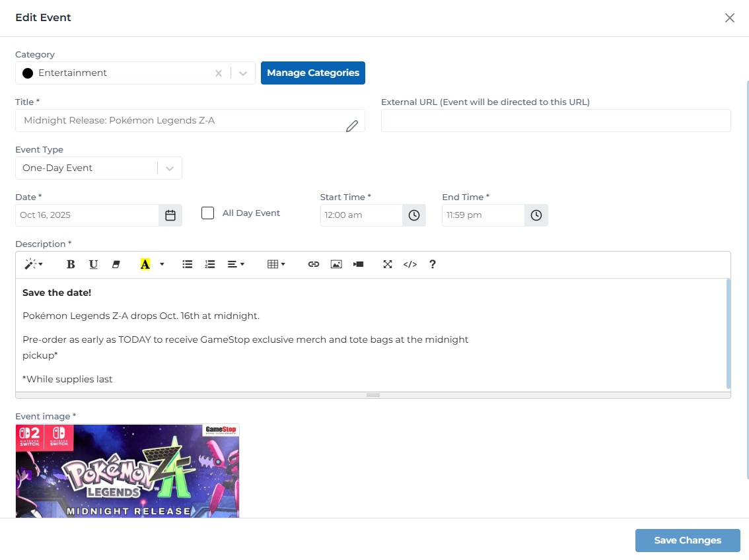749x560 pixels.
Task: Insert a video using the video icon
Action: point(358,264)
